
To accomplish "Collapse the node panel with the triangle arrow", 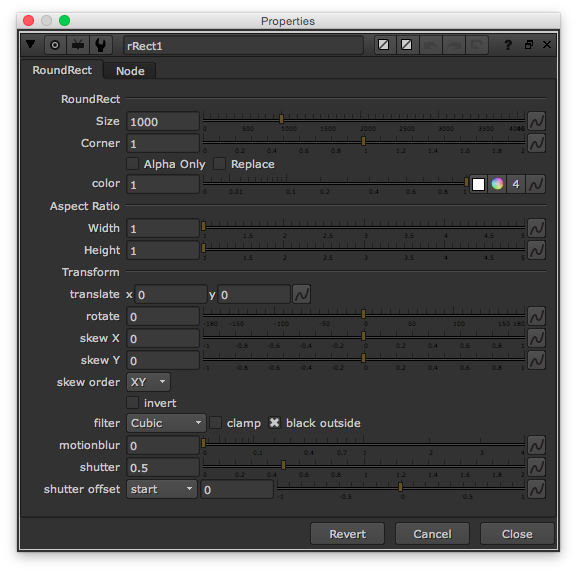I will [x=31, y=45].
